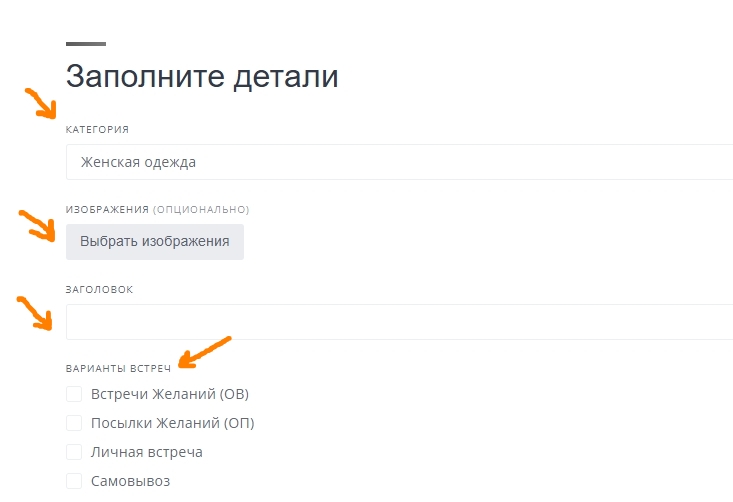This screenshot has height=502, width=733.
Task: Click the ИЗОБРАЖЕНИЯ (ОПЦИОНАЛЬНО) field label
Action: pos(157,210)
